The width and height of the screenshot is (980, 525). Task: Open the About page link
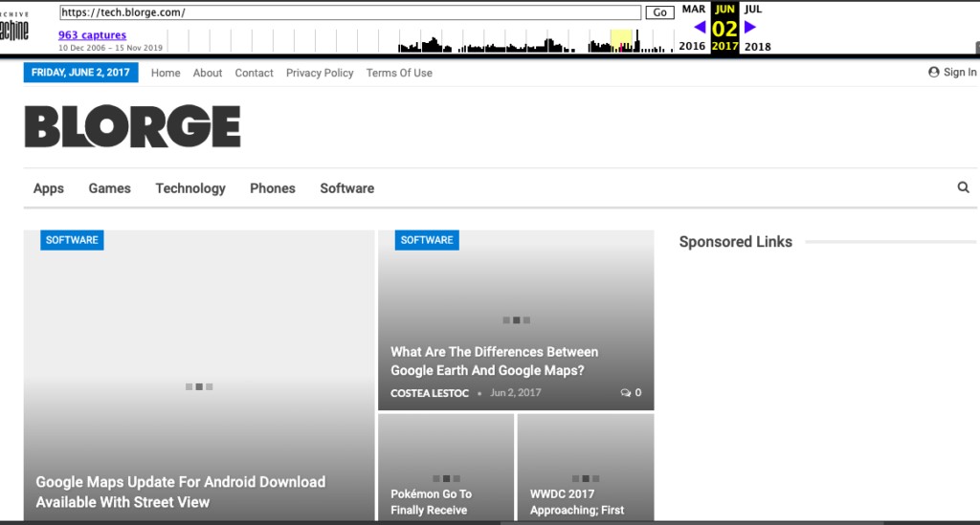(208, 73)
